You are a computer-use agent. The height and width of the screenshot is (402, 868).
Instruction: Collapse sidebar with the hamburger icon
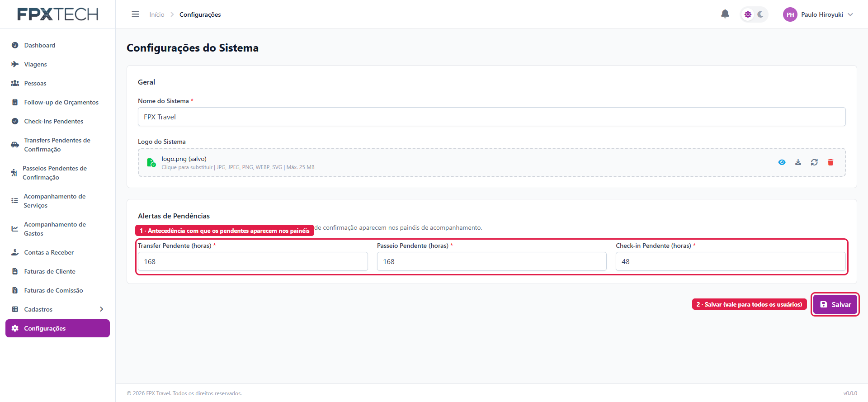135,14
